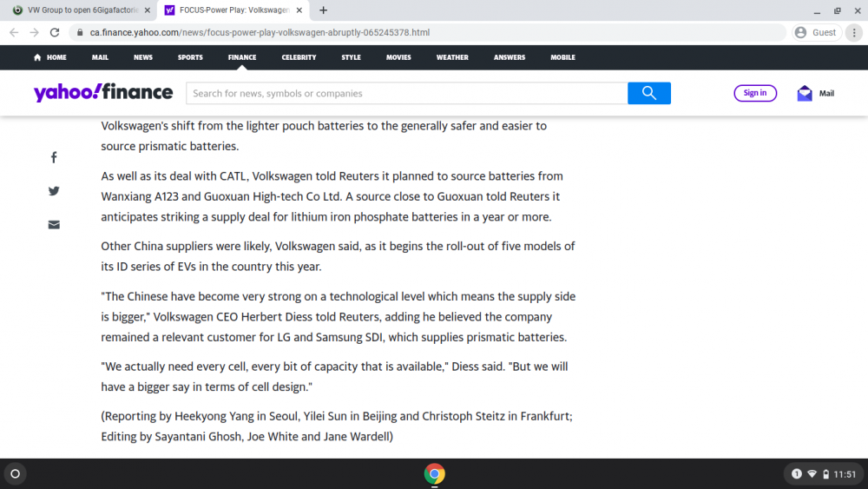The width and height of the screenshot is (868, 489).
Task: Click quote "We actually need every cell"
Action: 334,377
